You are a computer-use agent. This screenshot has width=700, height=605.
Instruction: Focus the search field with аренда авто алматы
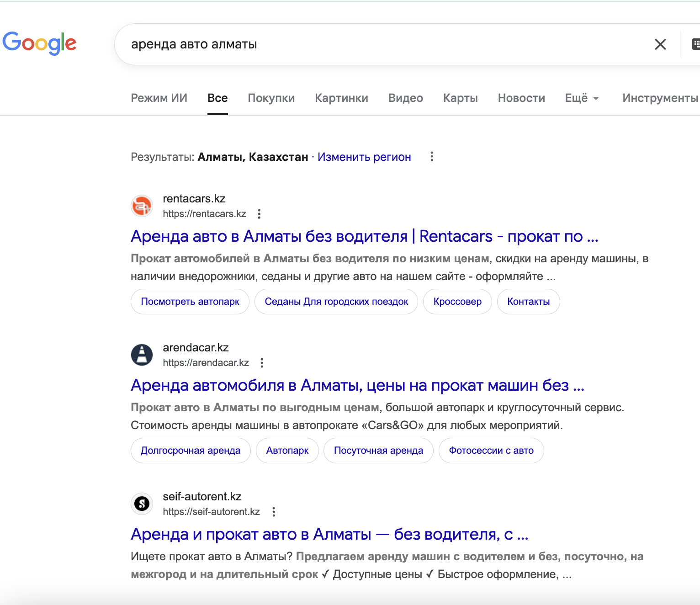tap(384, 44)
